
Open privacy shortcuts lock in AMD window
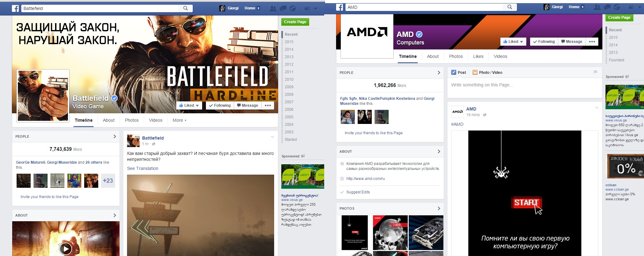(x=631, y=7)
